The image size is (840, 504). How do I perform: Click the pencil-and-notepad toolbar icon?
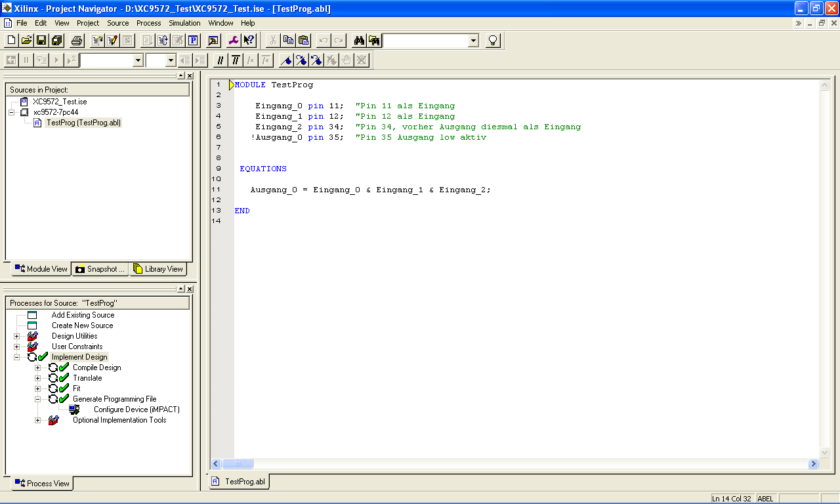112,41
